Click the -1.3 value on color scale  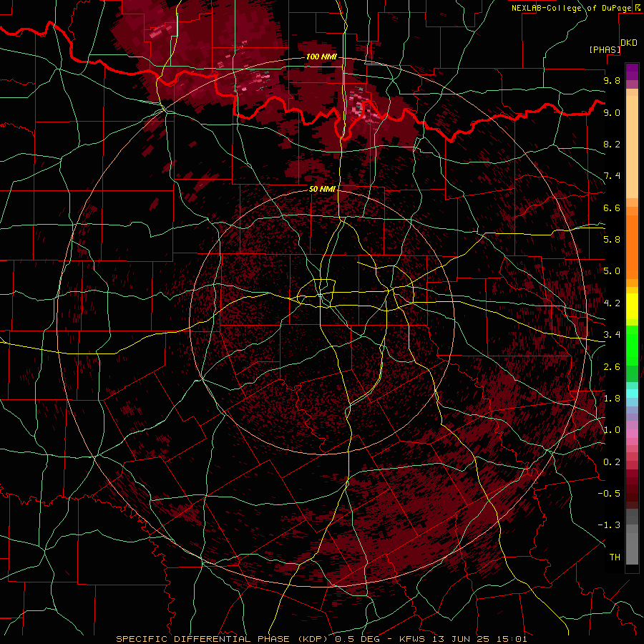click(609, 525)
